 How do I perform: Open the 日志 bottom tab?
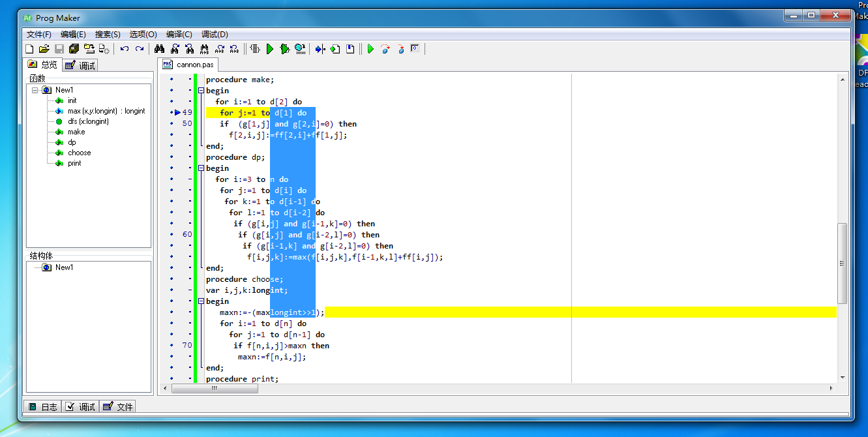[x=43, y=406]
